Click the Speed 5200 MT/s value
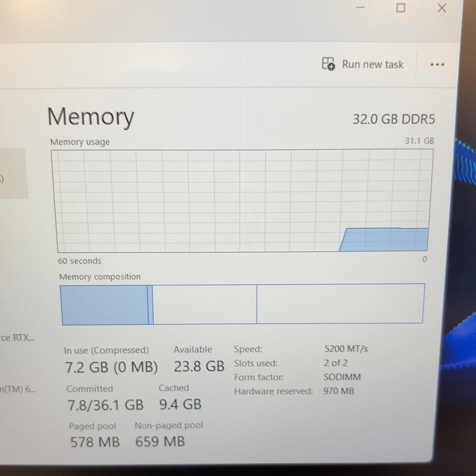Image resolution: width=476 pixels, height=476 pixels. click(x=346, y=349)
